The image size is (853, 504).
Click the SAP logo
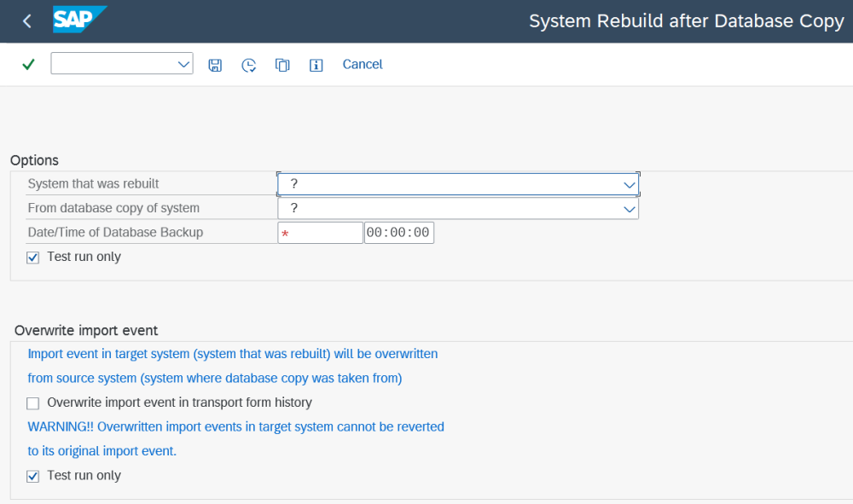pos(79,20)
